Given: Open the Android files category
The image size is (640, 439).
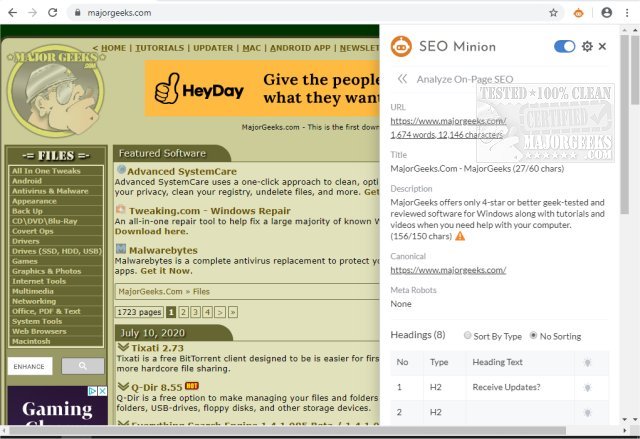Looking at the screenshot, I should 27,181.
